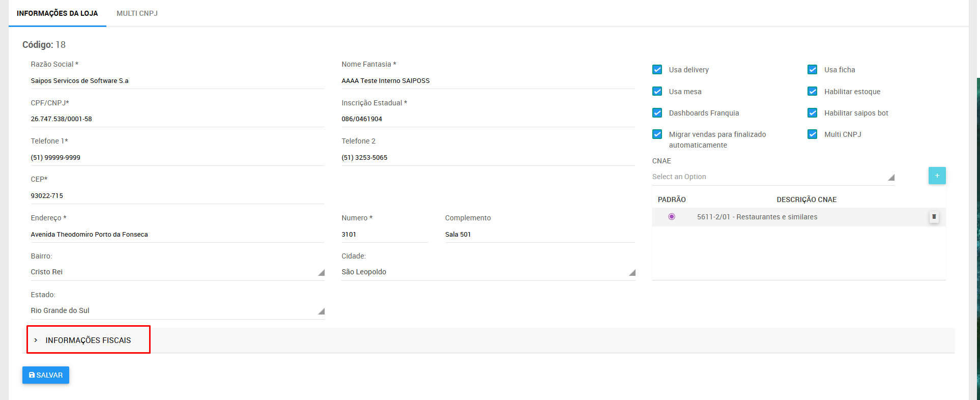The image size is (980, 400).
Task: Edit the Telefone 2 field
Action: [x=487, y=158]
